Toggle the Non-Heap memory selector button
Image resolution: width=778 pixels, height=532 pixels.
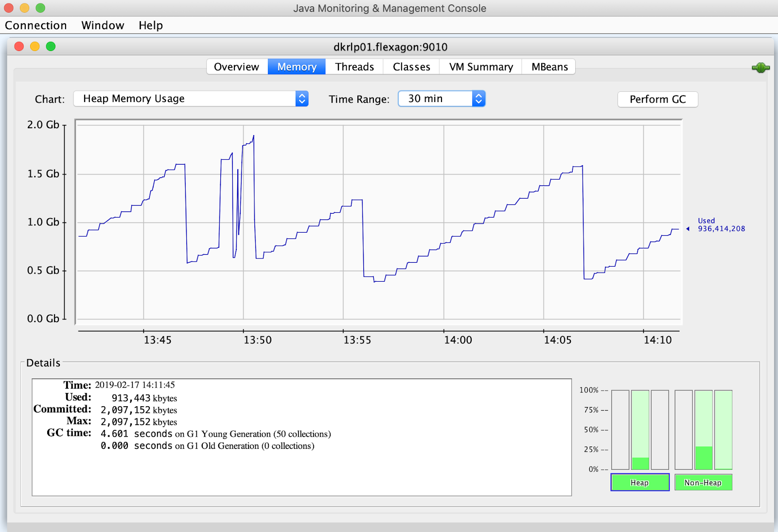703,482
